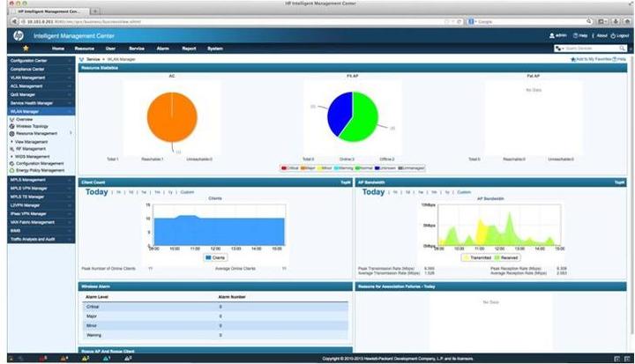The width and height of the screenshot is (635, 364).
Task: Click the browser back arrow button
Action: coord(14,21)
